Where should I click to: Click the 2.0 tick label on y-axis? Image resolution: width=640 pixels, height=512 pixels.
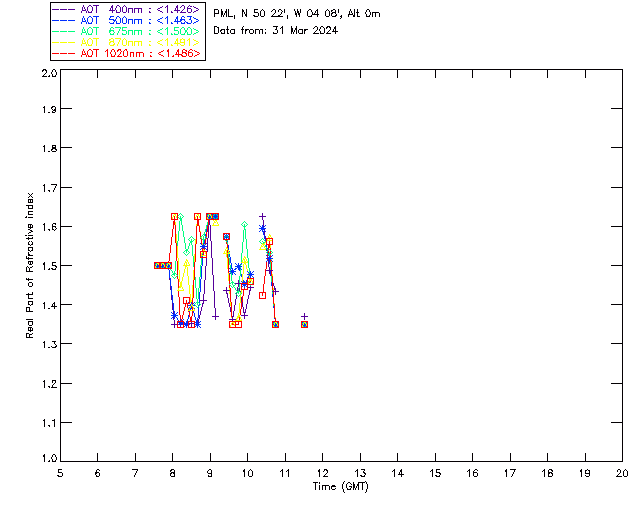(x=48, y=74)
